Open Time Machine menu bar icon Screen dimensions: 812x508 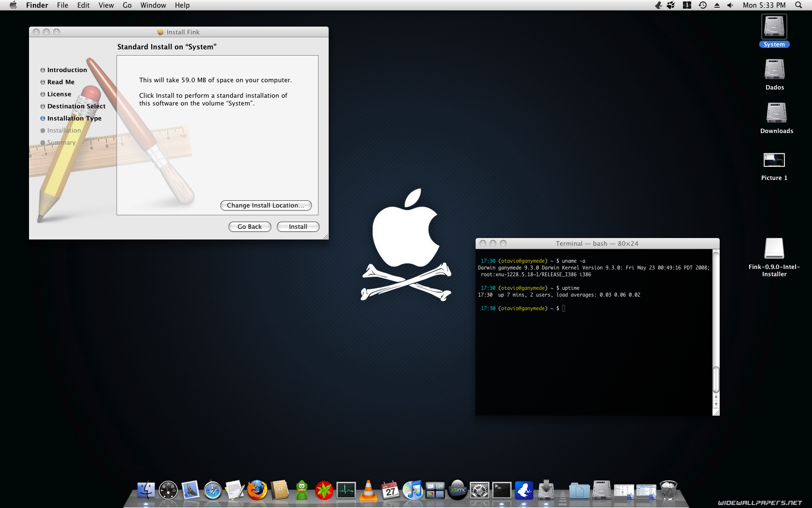click(702, 5)
